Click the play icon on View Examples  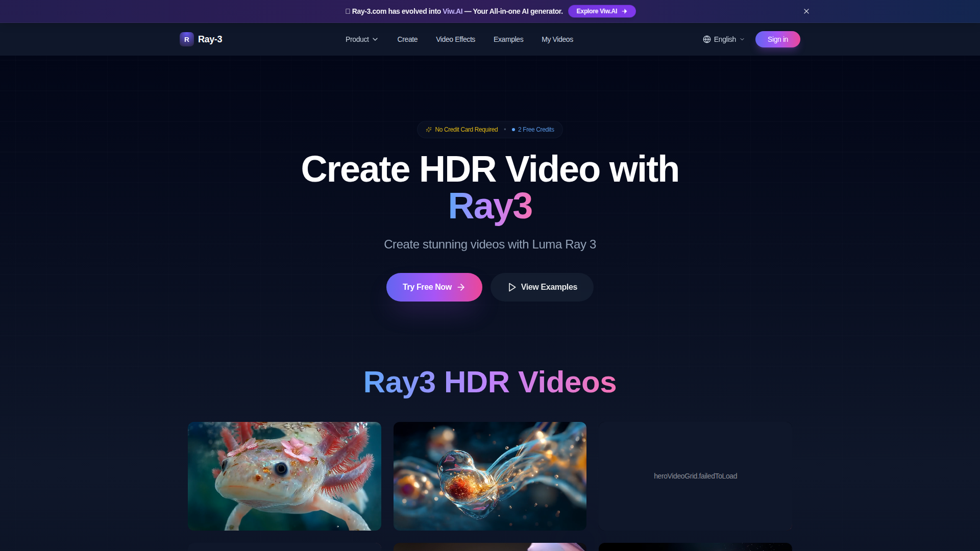point(512,287)
